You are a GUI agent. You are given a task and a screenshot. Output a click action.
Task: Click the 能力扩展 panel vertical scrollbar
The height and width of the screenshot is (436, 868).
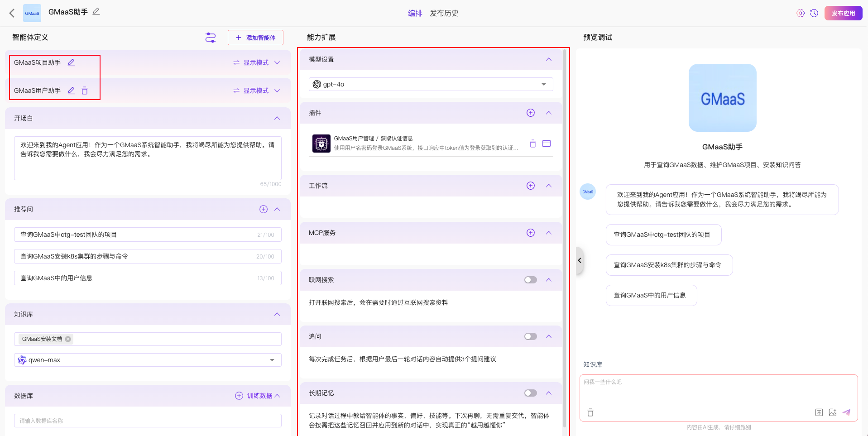[x=565, y=238]
